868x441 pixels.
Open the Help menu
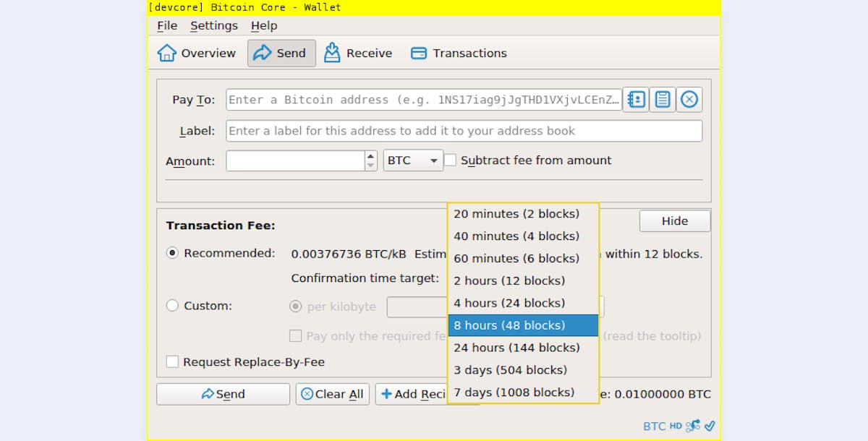[264, 25]
